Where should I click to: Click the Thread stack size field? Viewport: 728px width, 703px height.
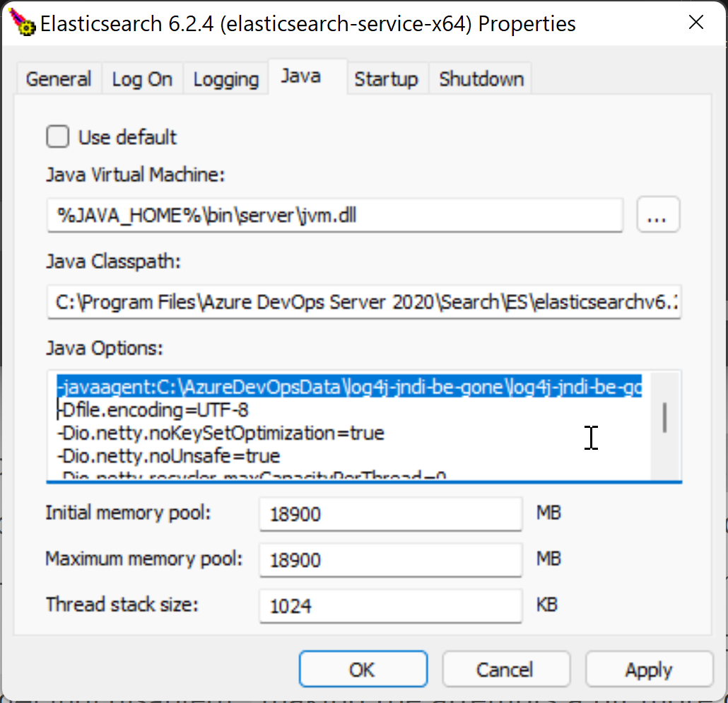tap(390, 605)
